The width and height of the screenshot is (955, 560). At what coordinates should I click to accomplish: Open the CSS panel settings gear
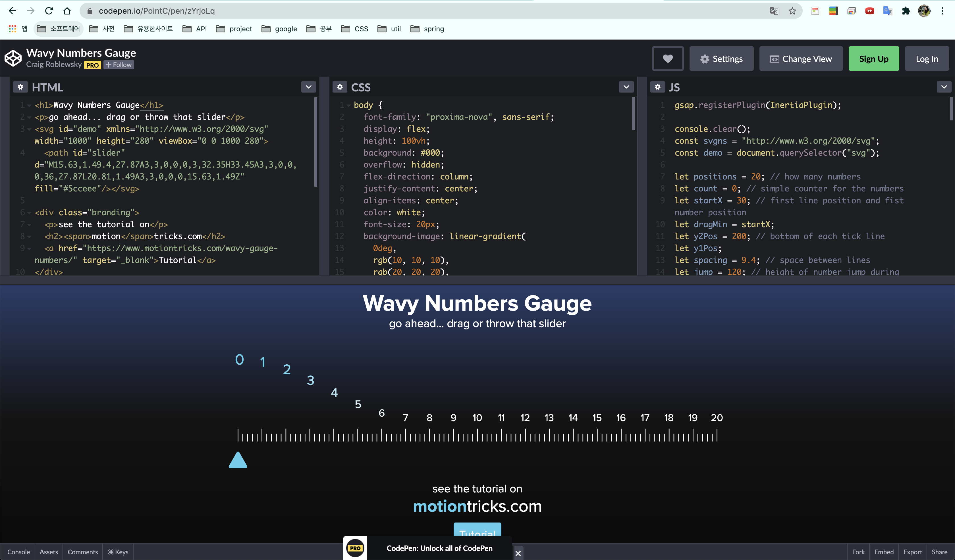340,87
